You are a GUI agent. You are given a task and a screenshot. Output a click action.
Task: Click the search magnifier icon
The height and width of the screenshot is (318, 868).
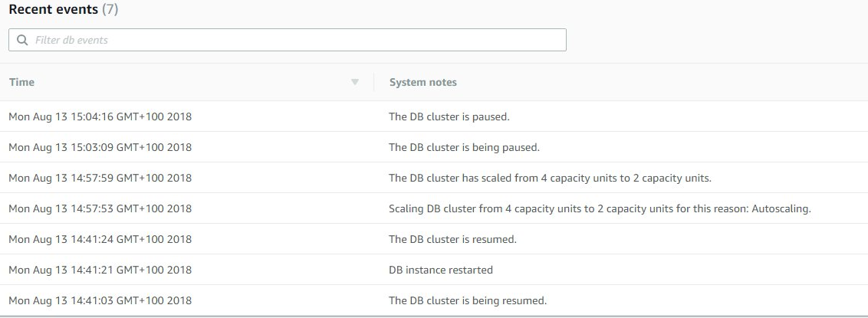(x=22, y=41)
